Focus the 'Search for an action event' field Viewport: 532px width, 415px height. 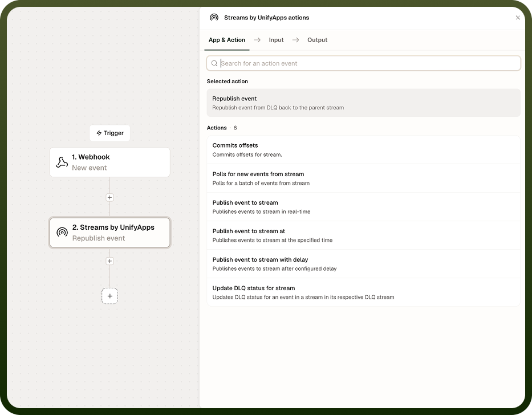coord(363,63)
